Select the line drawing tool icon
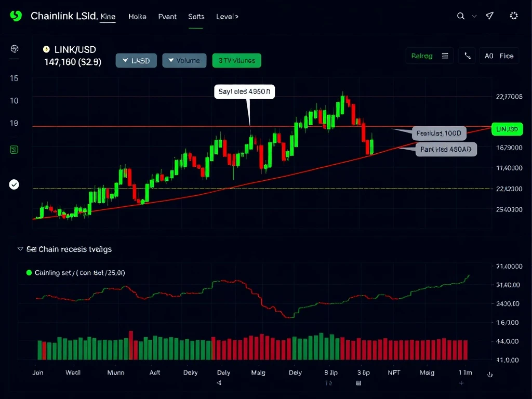Viewport: 532px width, 399px height. (x=467, y=56)
